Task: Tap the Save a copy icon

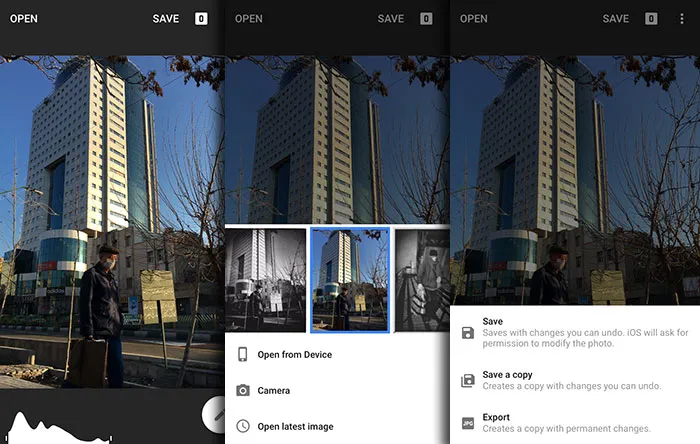Action: click(x=468, y=381)
